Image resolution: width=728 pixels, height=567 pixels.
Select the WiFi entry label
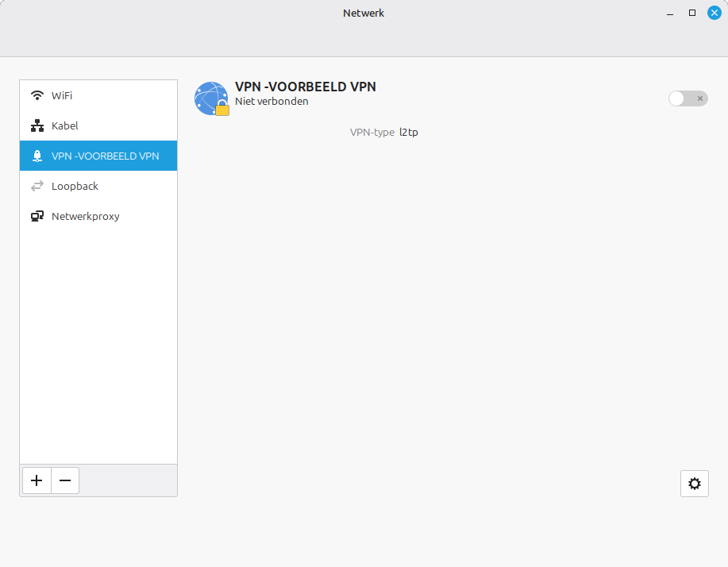click(x=62, y=95)
